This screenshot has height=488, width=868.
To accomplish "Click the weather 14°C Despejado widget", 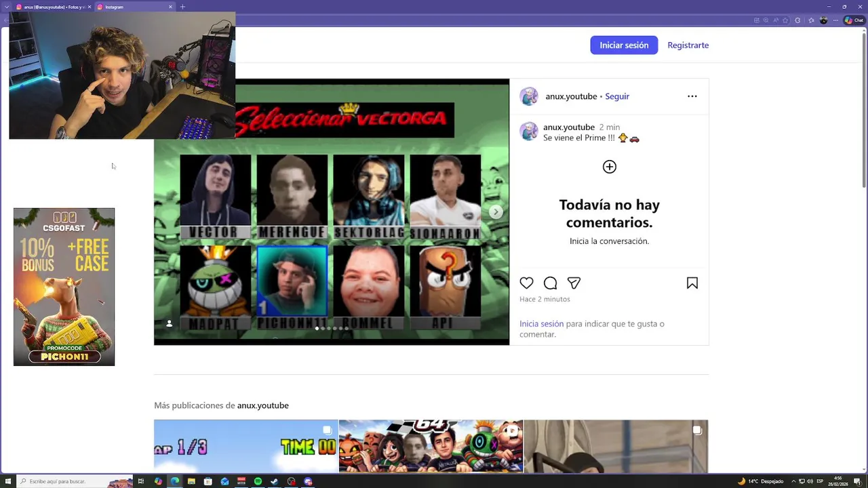I will tap(760, 481).
